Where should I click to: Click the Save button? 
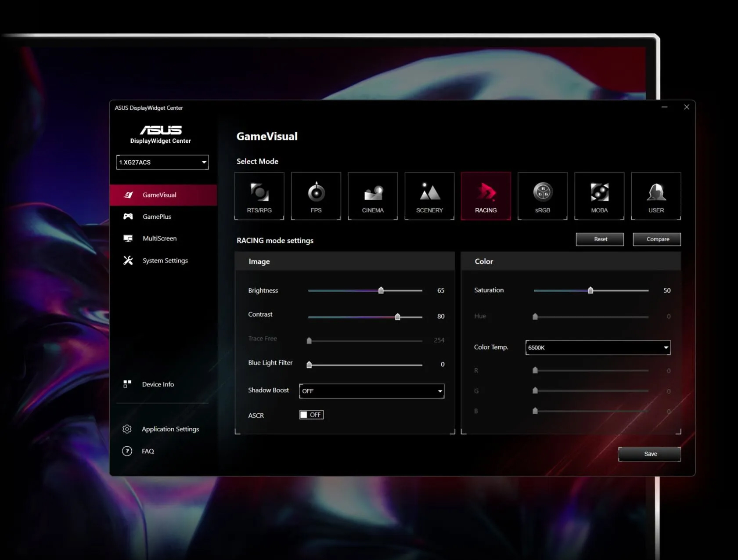pos(649,454)
